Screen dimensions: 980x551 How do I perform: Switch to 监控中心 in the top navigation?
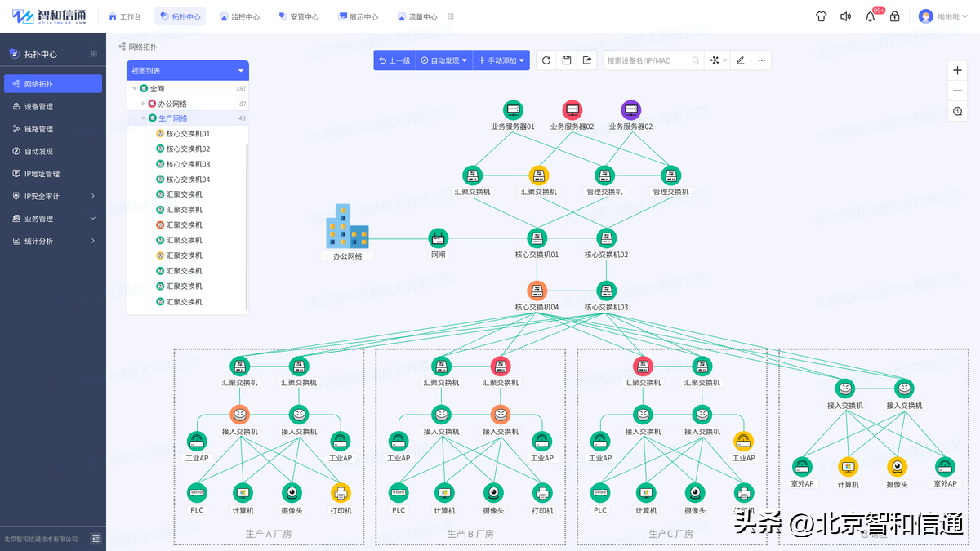coord(243,16)
